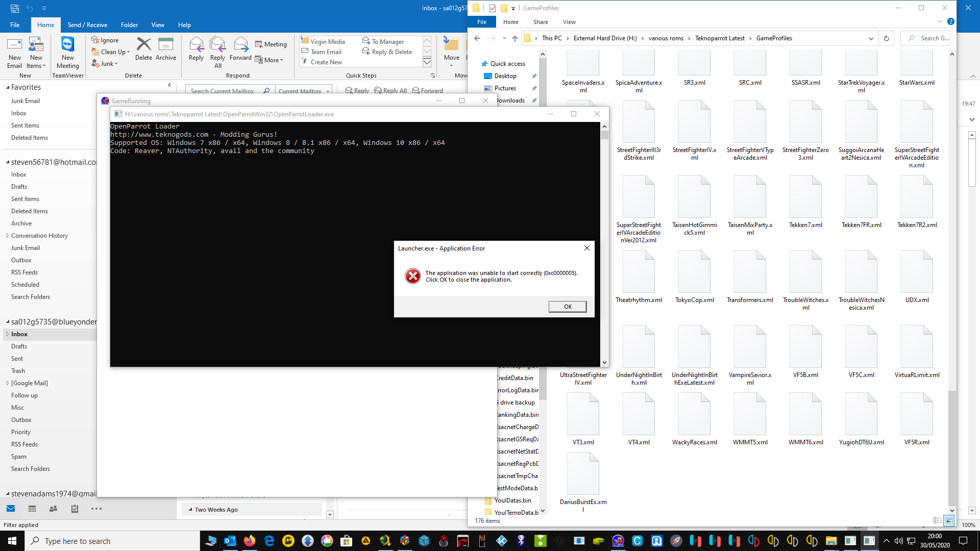This screenshot has width=980, height=551.
Task: Collapse the Outlook folder pane
Action: [169, 85]
